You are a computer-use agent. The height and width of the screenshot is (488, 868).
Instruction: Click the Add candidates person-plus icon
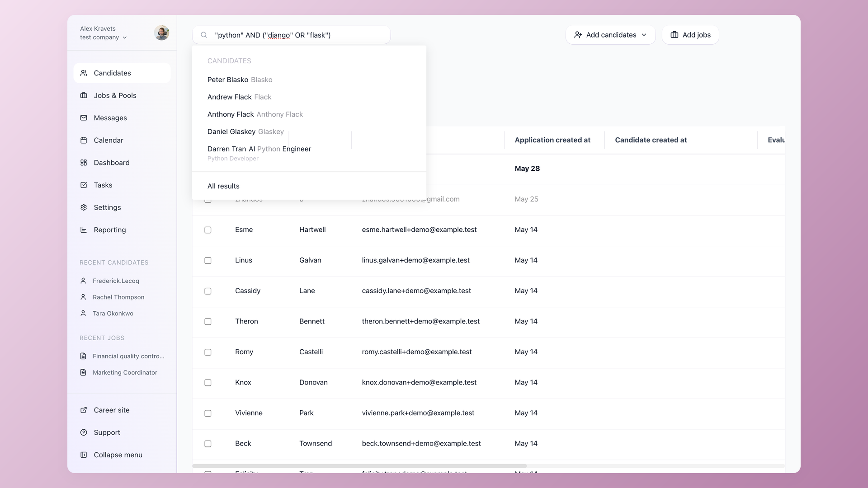click(x=578, y=35)
